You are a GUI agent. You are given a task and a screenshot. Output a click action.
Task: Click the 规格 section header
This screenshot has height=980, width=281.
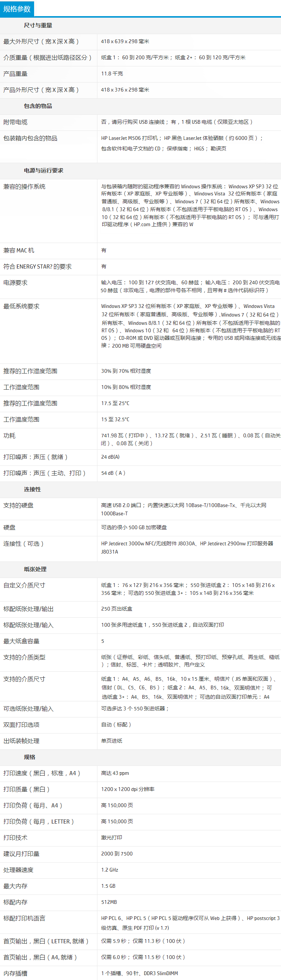coord(30,758)
